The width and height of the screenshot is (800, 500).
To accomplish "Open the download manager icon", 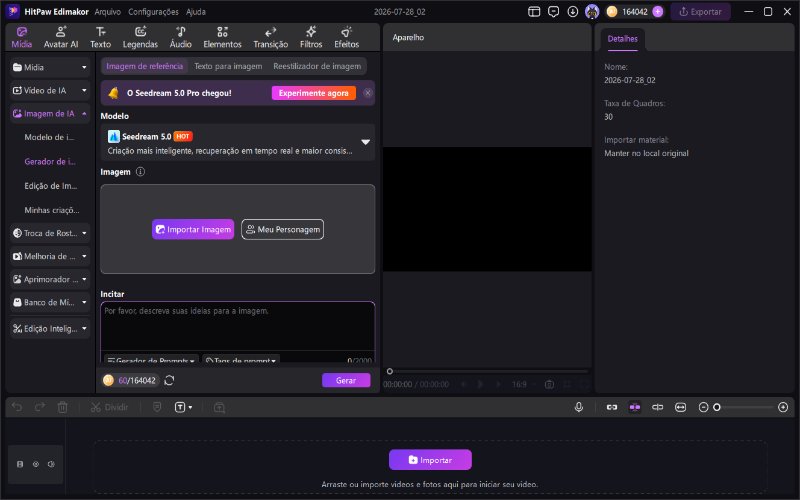I will (572, 12).
